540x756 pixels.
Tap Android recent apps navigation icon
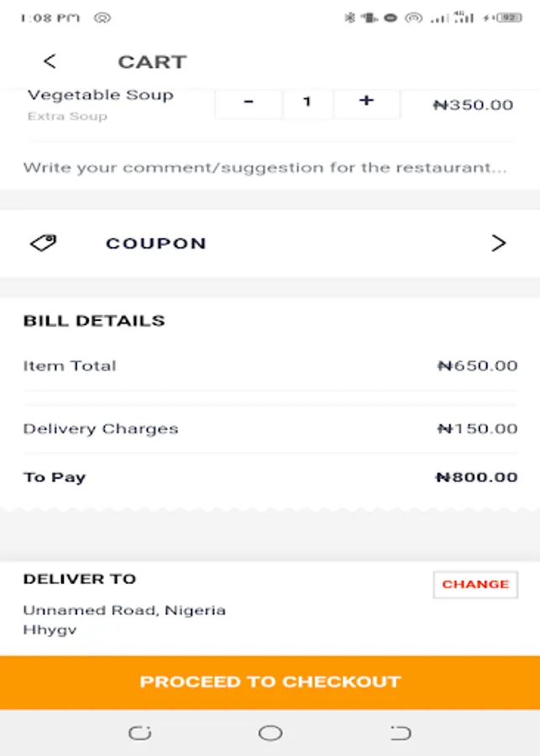(139, 733)
